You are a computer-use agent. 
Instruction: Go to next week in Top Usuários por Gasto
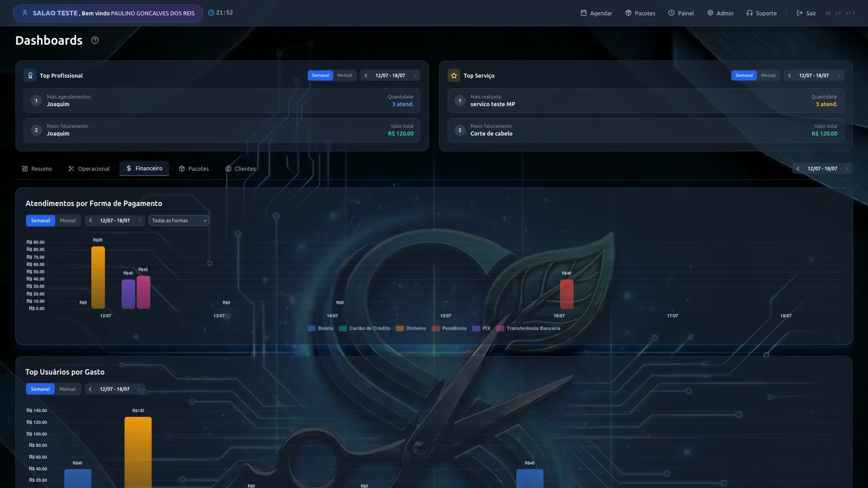click(x=139, y=389)
